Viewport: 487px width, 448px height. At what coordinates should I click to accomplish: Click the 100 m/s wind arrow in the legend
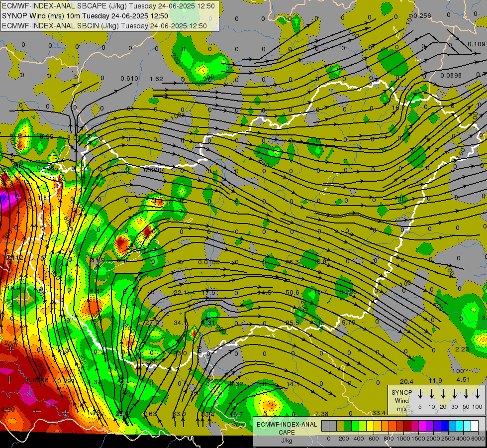coord(478,393)
